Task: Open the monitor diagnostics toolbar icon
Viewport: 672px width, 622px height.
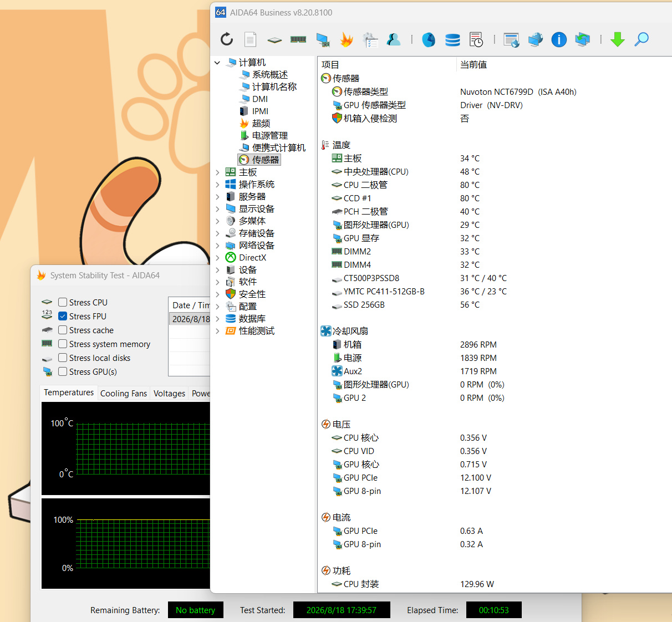Action: click(323, 39)
